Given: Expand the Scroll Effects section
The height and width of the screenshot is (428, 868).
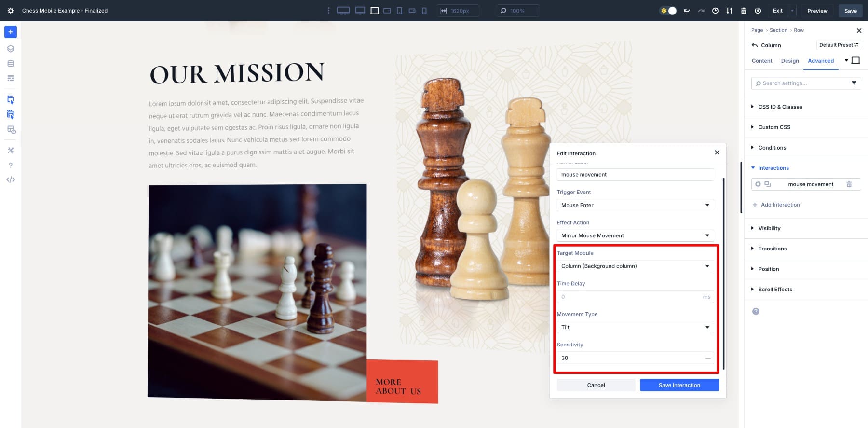Looking at the screenshot, I should [x=775, y=290].
